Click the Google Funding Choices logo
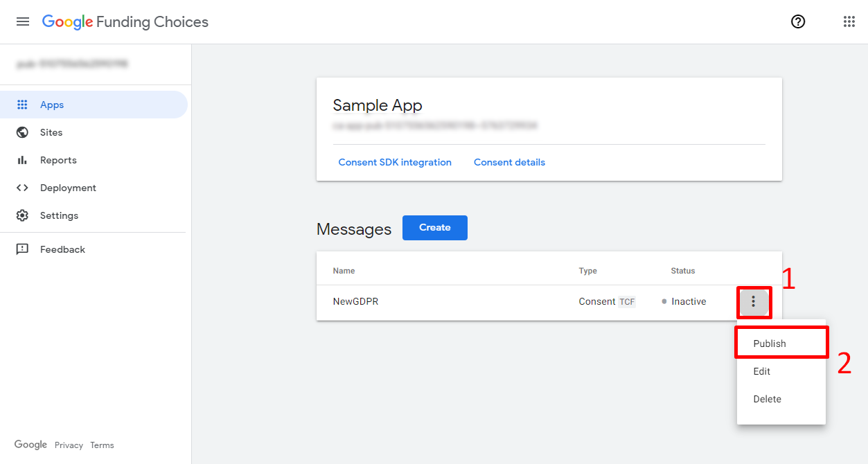This screenshot has height=464, width=868. click(x=125, y=21)
